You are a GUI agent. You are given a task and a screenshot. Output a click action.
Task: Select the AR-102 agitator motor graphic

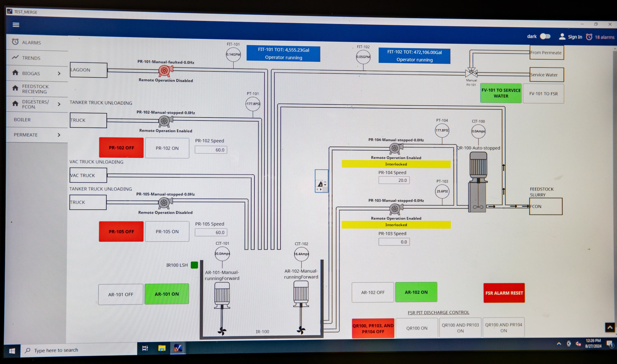pos(301,307)
